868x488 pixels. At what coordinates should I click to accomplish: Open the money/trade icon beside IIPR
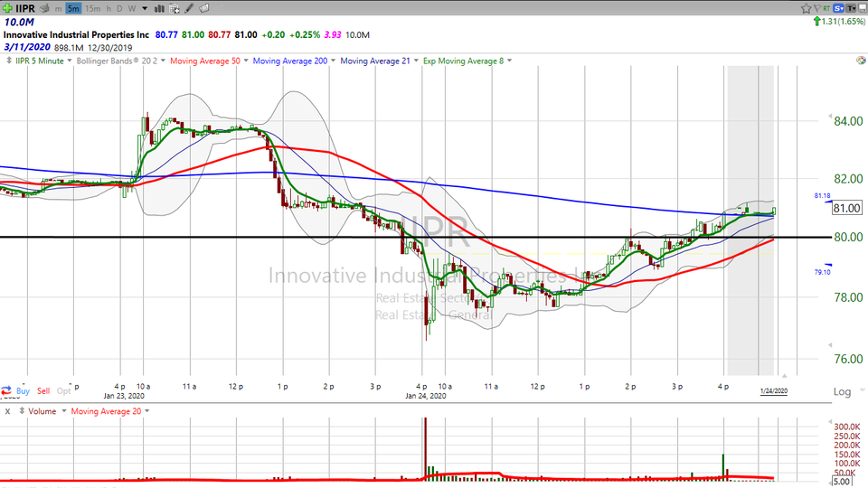45,8
